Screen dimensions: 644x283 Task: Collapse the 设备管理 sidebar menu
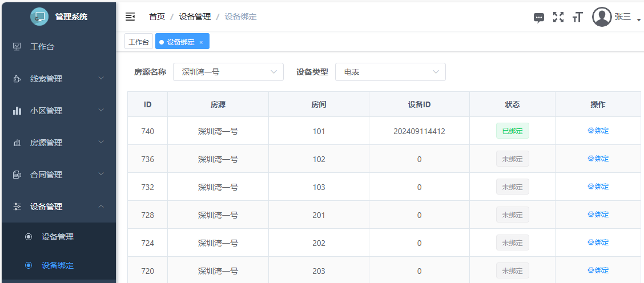pyautogui.click(x=58, y=207)
